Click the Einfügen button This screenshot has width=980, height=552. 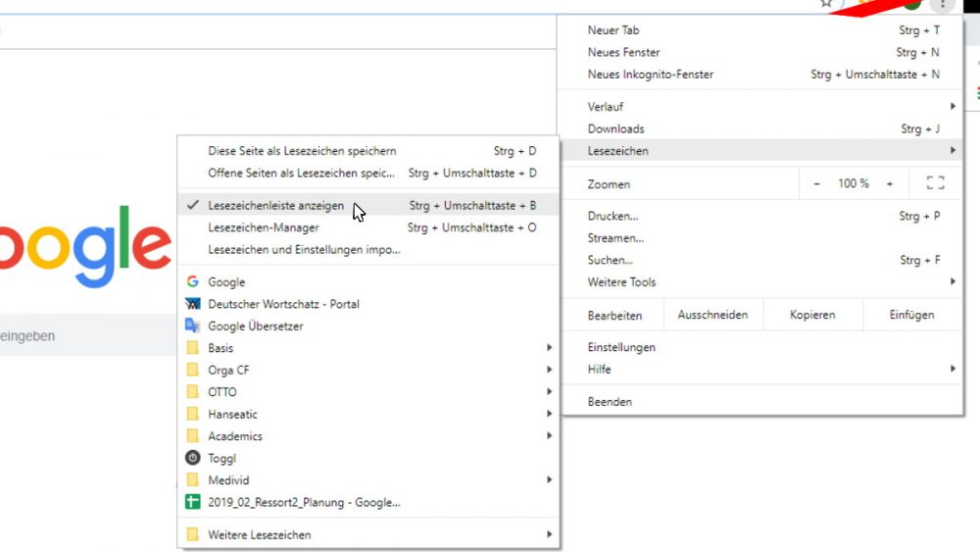[x=911, y=315]
